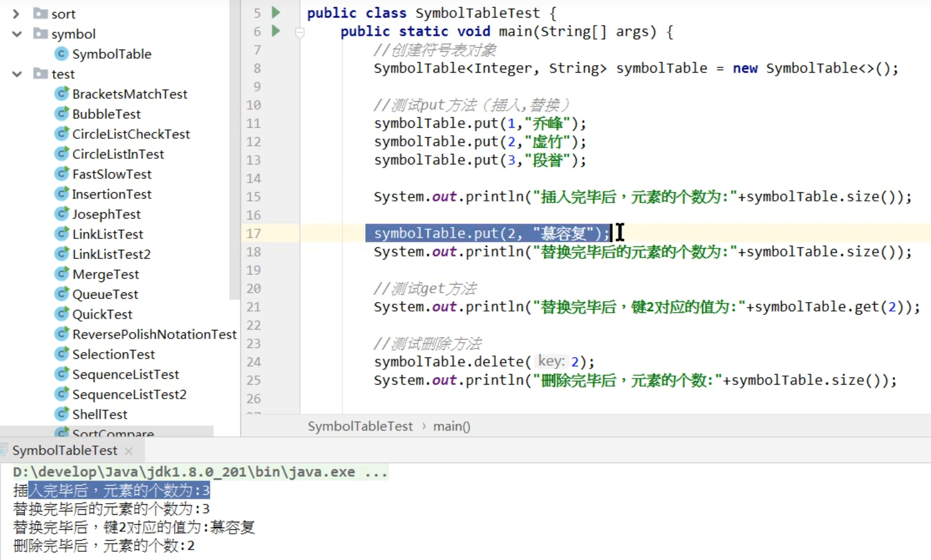Click the SymbolTable class icon
Viewport: 931px width, 560px height.
tap(61, 53)
